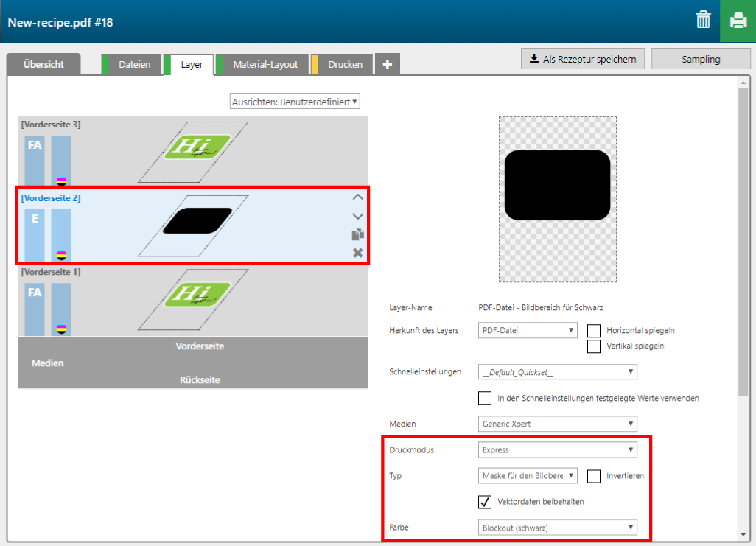Select the Vorderseite 1 layer thumbnail
The height and width of the screenshot is (546, 756).
pos(193,298)
